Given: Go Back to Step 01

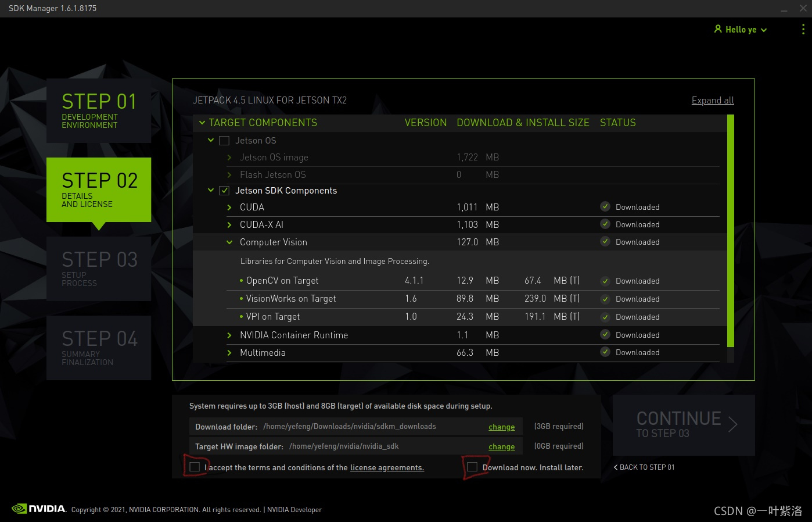Looking at the screenshot, I should pos(644,467).
